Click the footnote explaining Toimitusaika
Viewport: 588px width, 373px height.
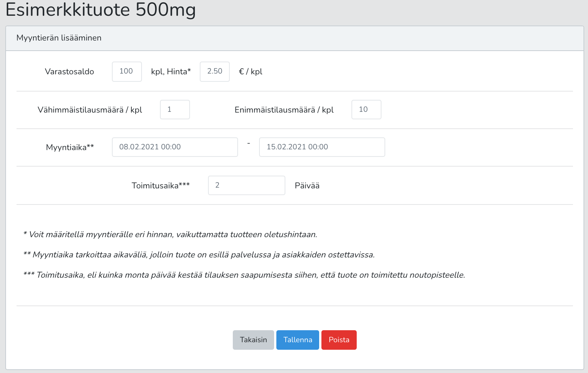coord(244,275)
